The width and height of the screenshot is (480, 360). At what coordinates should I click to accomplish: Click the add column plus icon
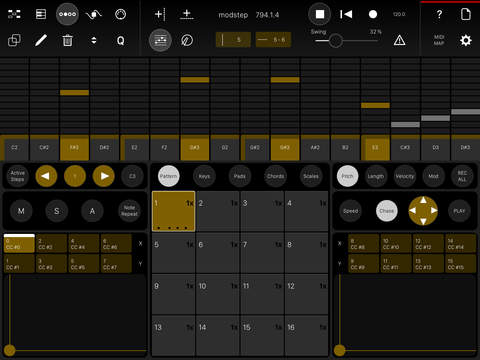(x=160, y=14)
